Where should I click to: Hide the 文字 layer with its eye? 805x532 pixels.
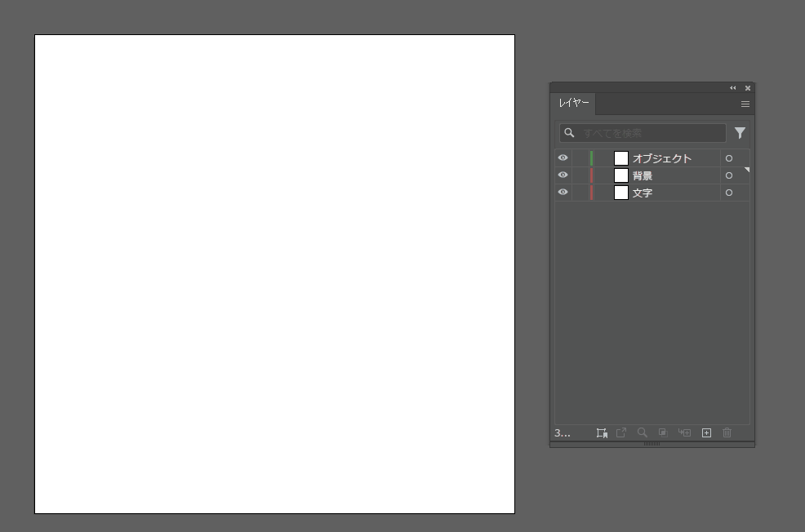coord(563,193)
